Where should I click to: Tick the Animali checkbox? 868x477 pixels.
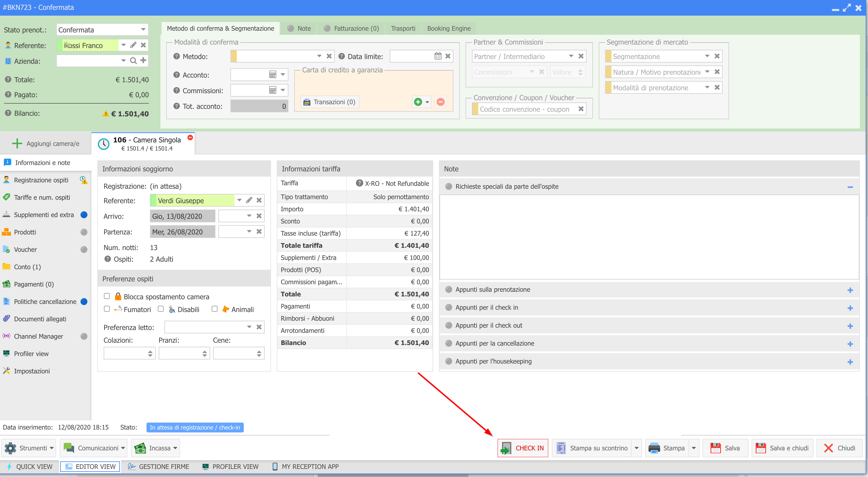pos(214,309)
